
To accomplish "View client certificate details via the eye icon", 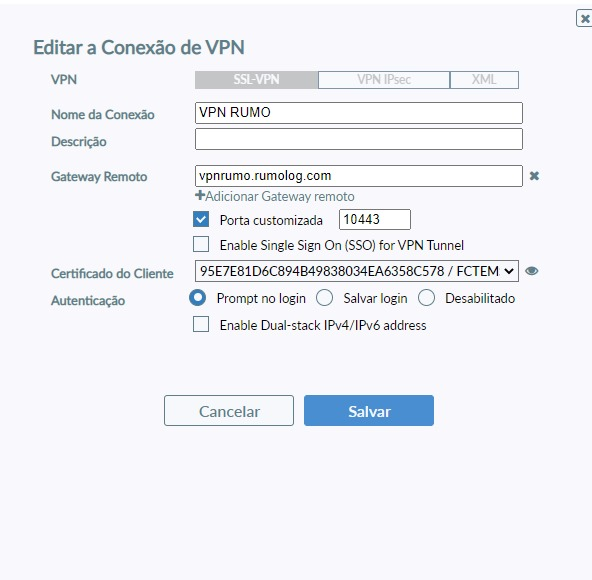I will [x=532, y=271].
